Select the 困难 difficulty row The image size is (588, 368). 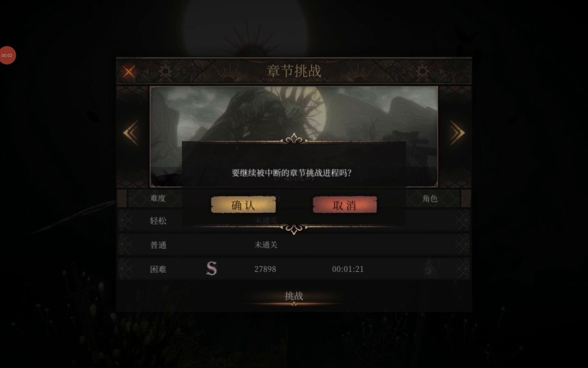click(x=294, y=269)
